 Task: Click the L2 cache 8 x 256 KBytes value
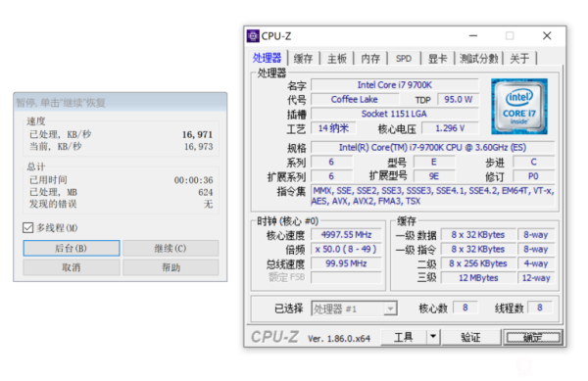(x=478, y=263)
